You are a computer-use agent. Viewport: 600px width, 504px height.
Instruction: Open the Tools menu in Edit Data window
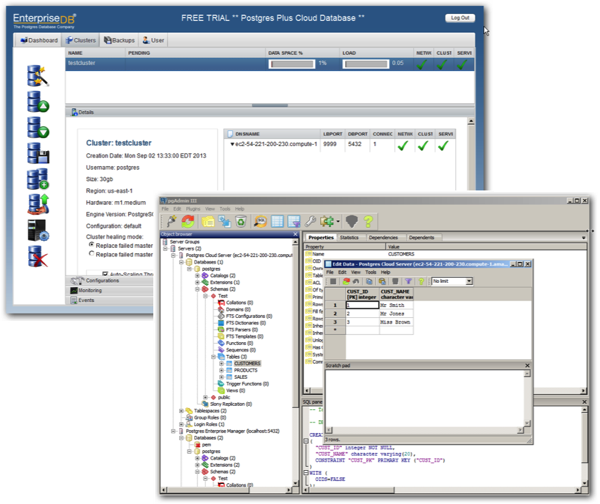coord(370,272)
